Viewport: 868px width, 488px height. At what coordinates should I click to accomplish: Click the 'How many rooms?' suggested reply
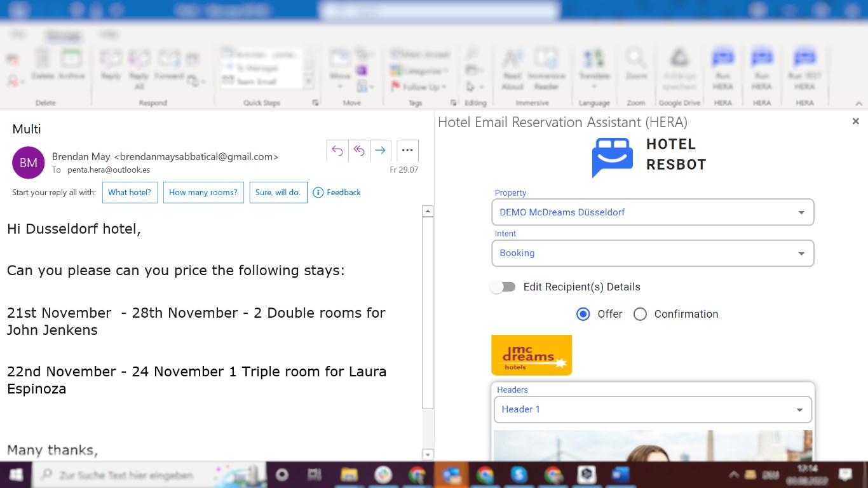point(203,193)
